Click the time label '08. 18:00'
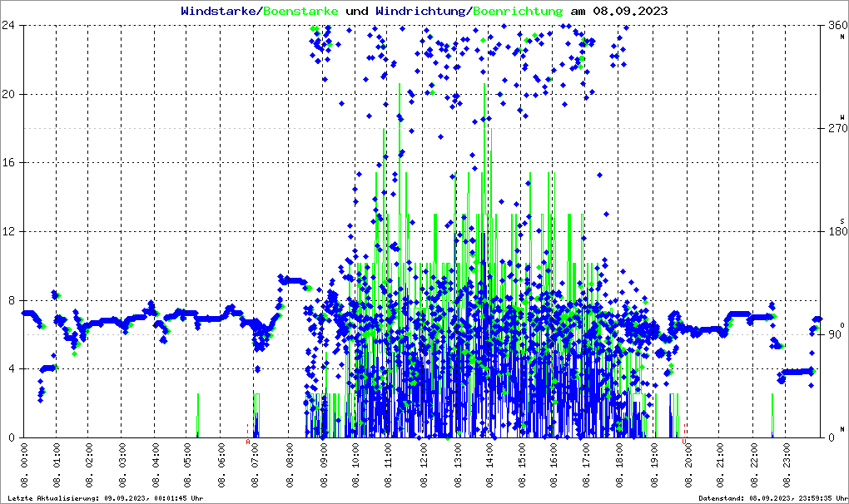This screenshot has height=504, width=849. click(x=621, y=465)
